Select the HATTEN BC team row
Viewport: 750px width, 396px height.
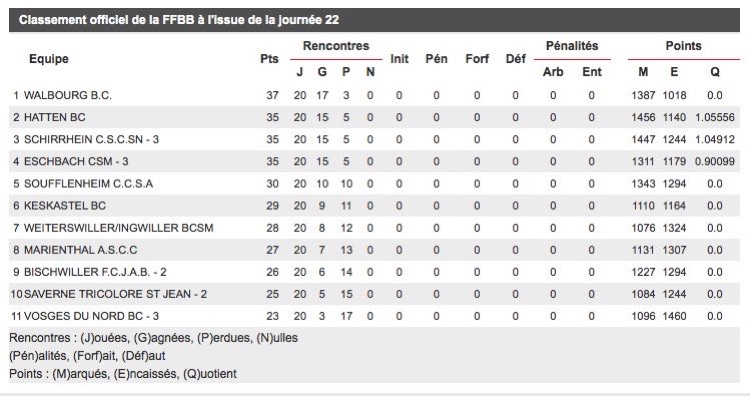(374, 117)
